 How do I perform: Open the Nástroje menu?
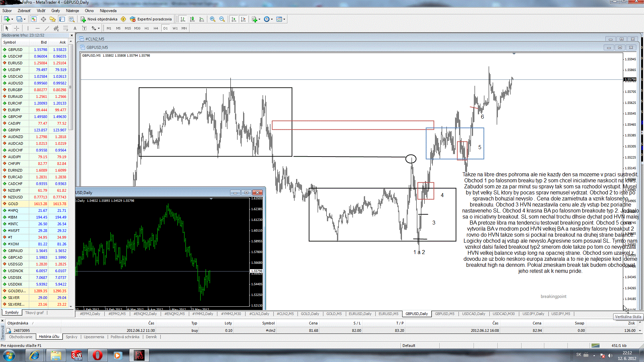[x=72, y=11]
